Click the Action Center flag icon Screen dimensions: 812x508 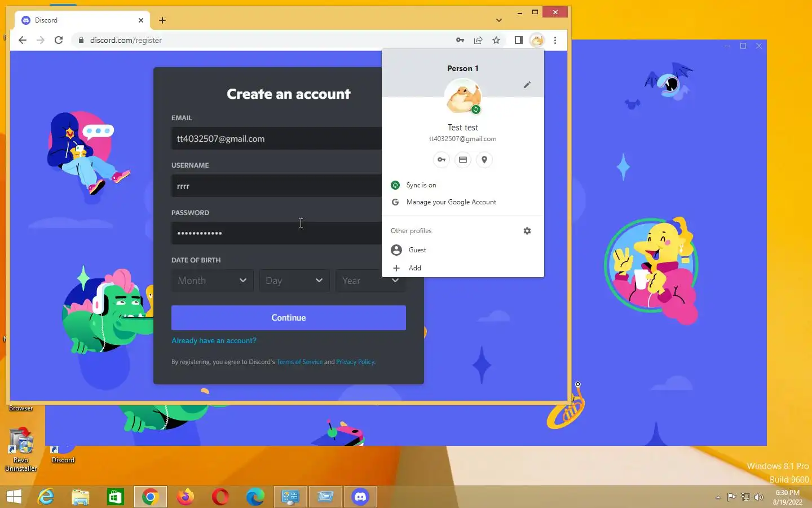point(731,497)
